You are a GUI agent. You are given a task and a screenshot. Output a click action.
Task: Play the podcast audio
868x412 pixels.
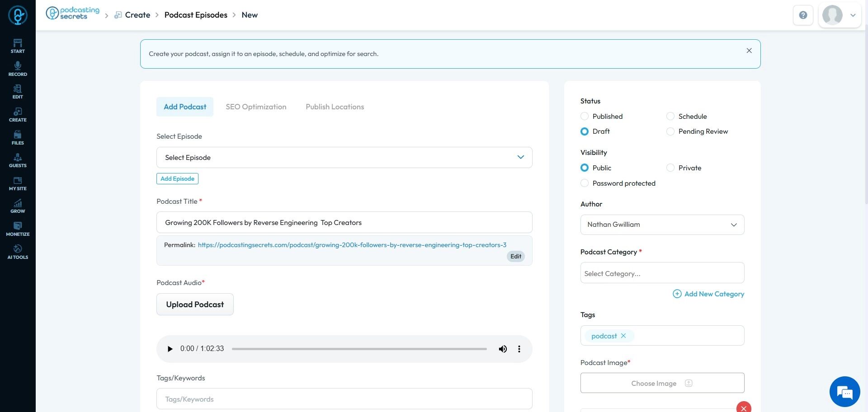170,349
